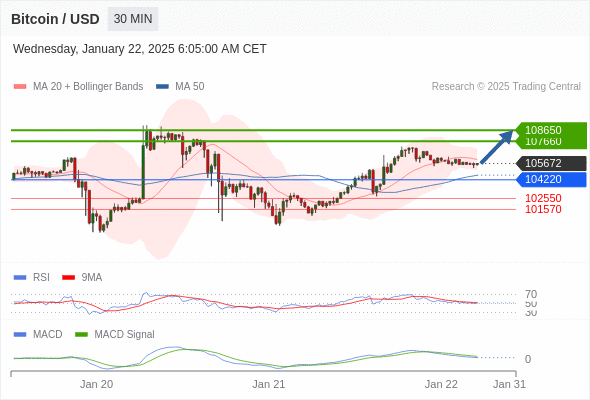
Task: Click the red 102550 support price label
Action: (543, 198)
